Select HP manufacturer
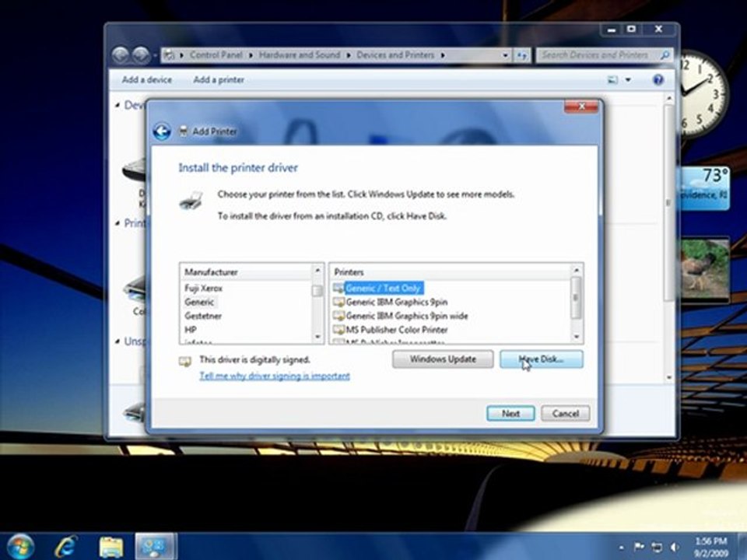 191,330
